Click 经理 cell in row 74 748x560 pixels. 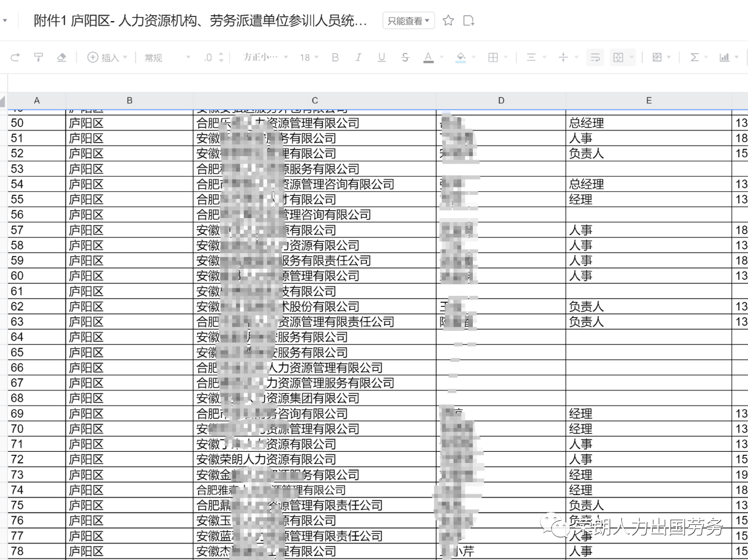pos(649,490)
